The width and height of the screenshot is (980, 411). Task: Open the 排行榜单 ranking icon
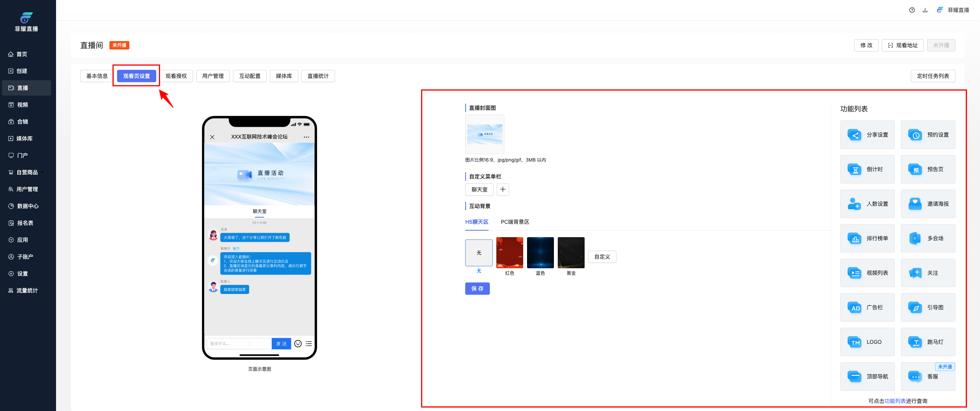854,239
